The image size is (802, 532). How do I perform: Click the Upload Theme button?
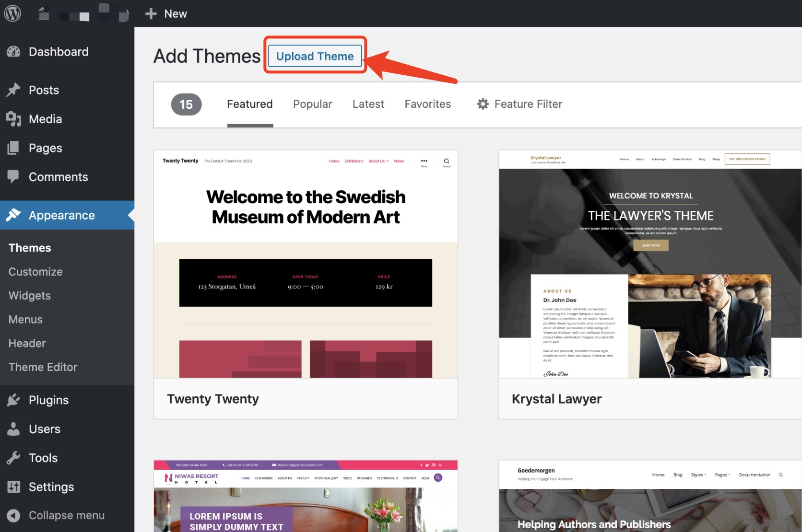tap(315, 56)
